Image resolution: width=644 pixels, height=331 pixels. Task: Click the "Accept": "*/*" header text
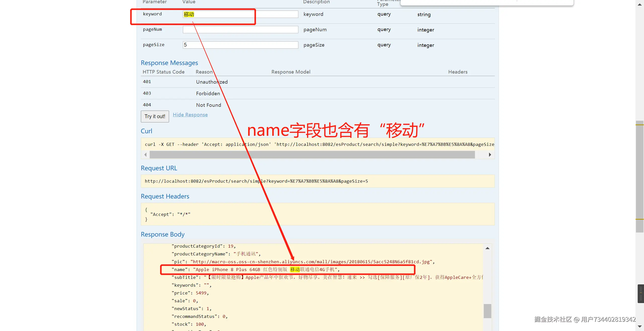(x=170, y=214)
